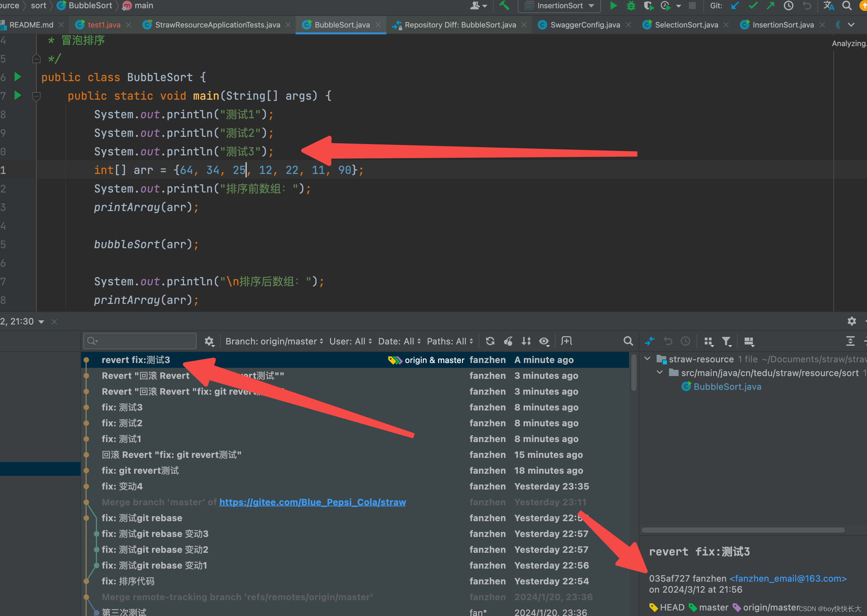Collapse straw-resource tree node
The width and height of the screenshot is (867, 616).
pyautogui.click(x=647, y=359)
